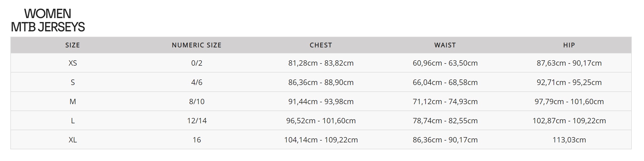
Task: Click chest value 104,14cm - 109,22cm
Action: (x=321, y=140)
